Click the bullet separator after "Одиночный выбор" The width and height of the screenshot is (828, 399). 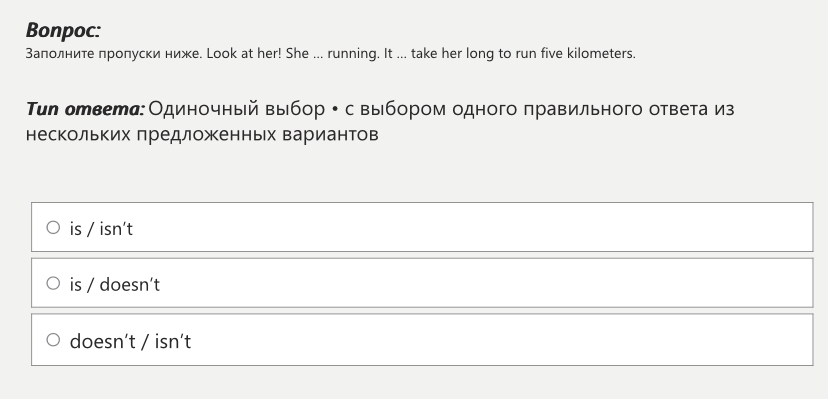tap(334, 110)
